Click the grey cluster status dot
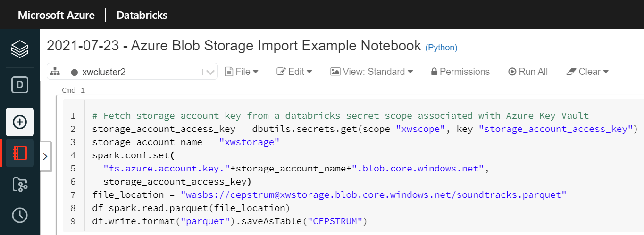The height and width of the screenshot is (235, 644). click(x=74, y=73)
